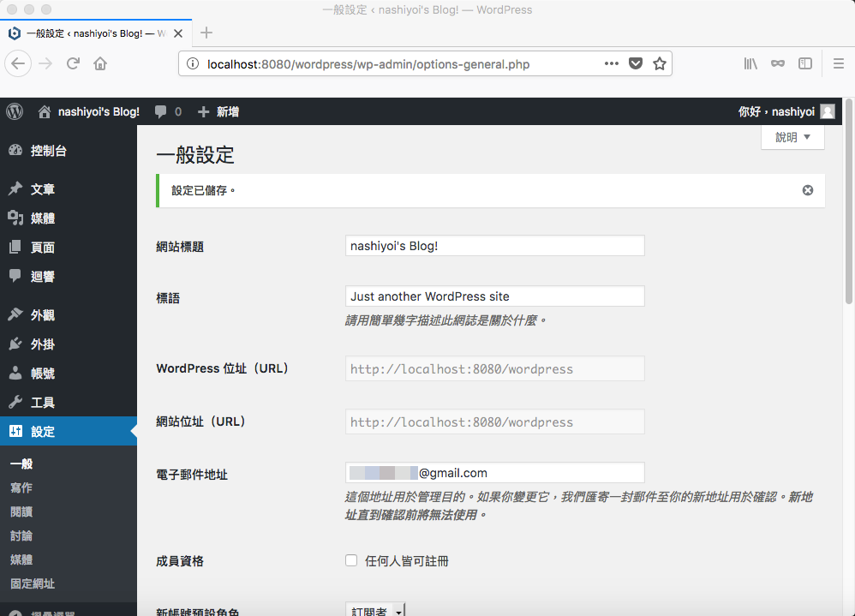This screenshot has height=616, width=855.
Task: Close the 一般設定 browser tab
Action: pos(177,33)
